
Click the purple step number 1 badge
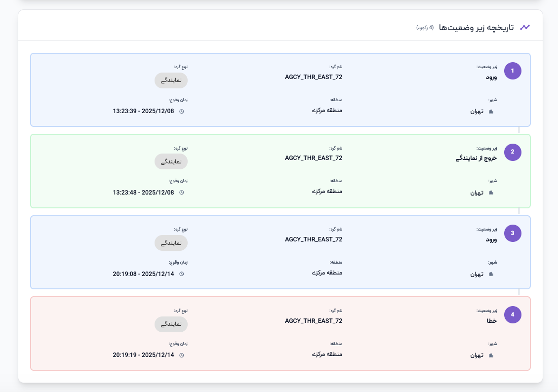[513, 71]
